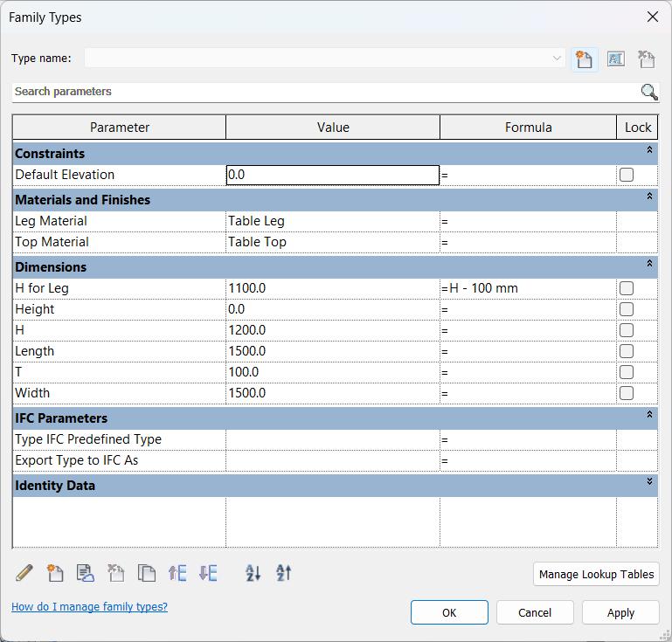Collapse the Materials and Finishes group
This screenshot has height=642, width=672.
point(649,196)
